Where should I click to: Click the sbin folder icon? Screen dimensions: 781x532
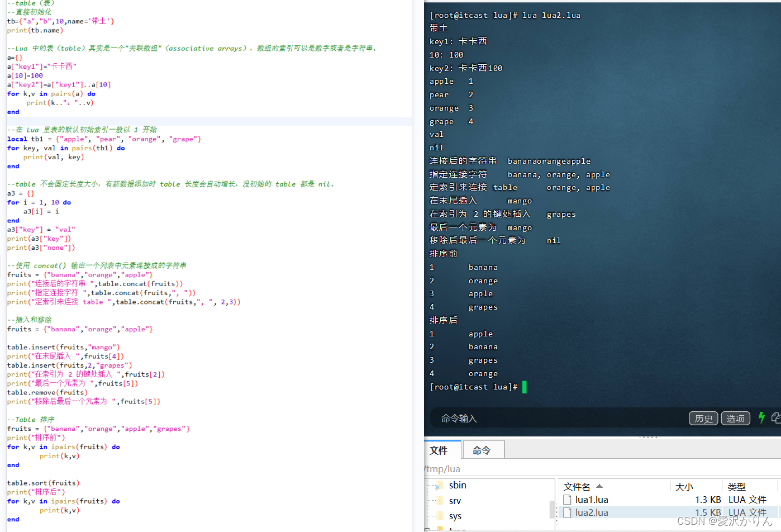pyautogui.click(x=440, y=485)
